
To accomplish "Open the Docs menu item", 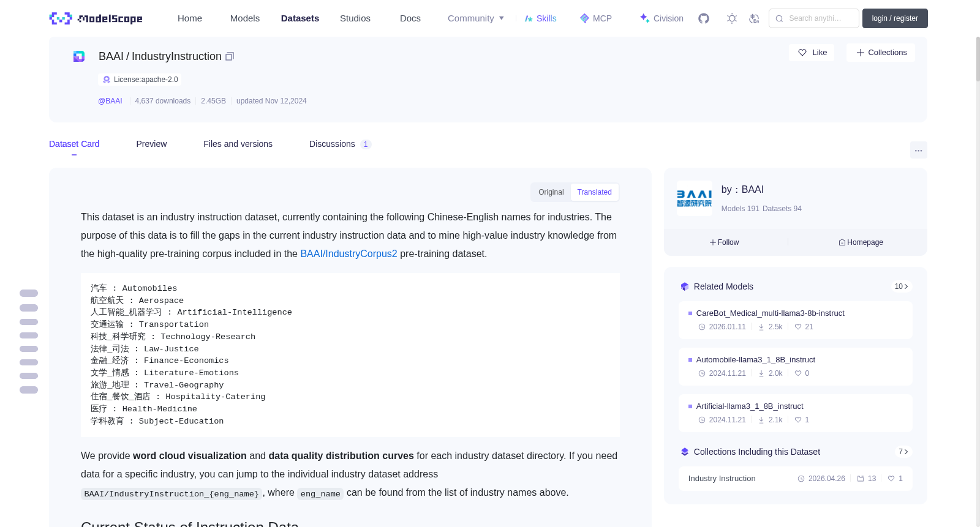I will 410,18.
